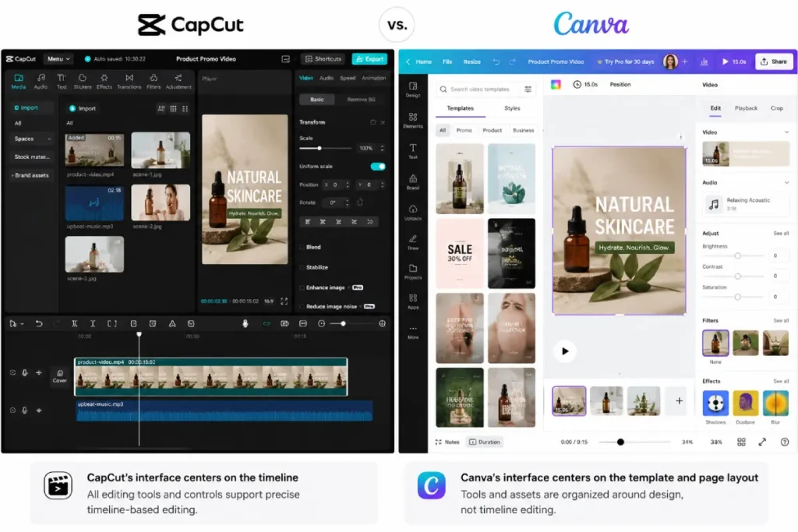Toggle CapCut Uniform scale switch

(378, 167)
